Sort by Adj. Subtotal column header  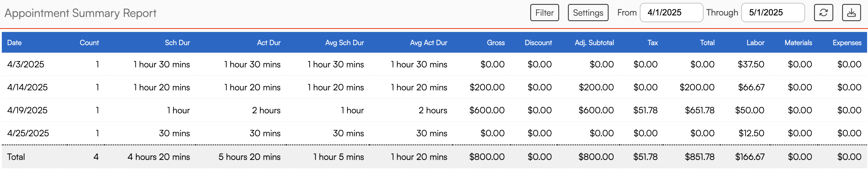pos(594,43)
